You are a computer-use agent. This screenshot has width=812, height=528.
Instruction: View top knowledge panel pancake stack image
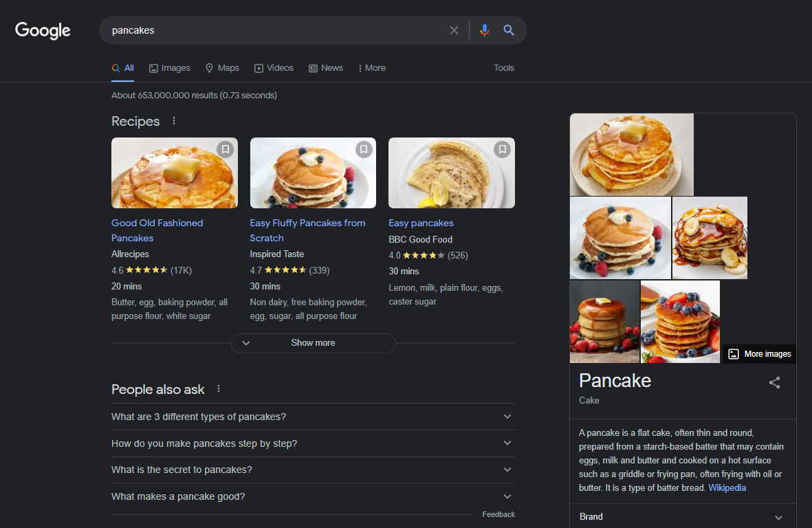pyautogui.click(x=632, y=154)
